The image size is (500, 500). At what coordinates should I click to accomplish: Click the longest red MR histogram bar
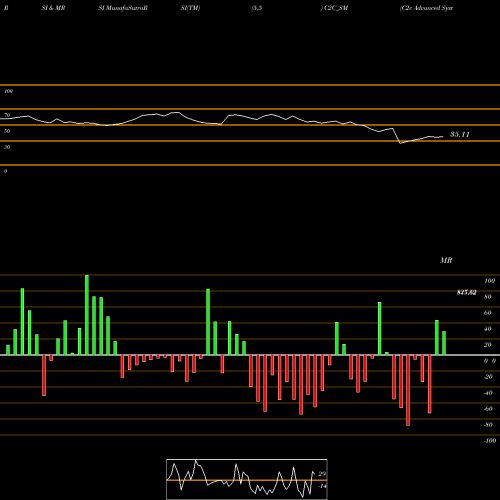pos(408,390)
